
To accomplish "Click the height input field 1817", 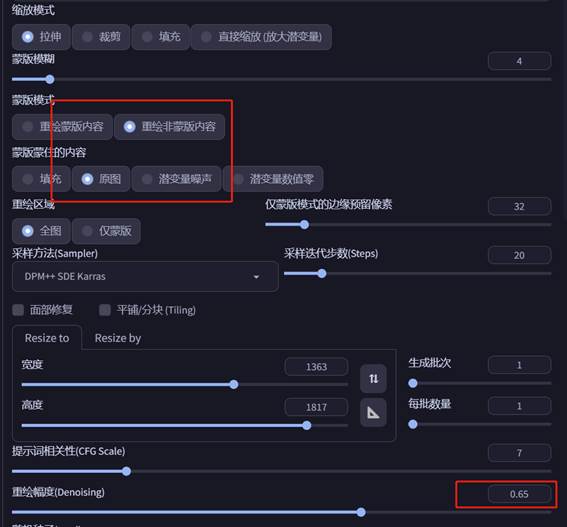I will (316, 407).
